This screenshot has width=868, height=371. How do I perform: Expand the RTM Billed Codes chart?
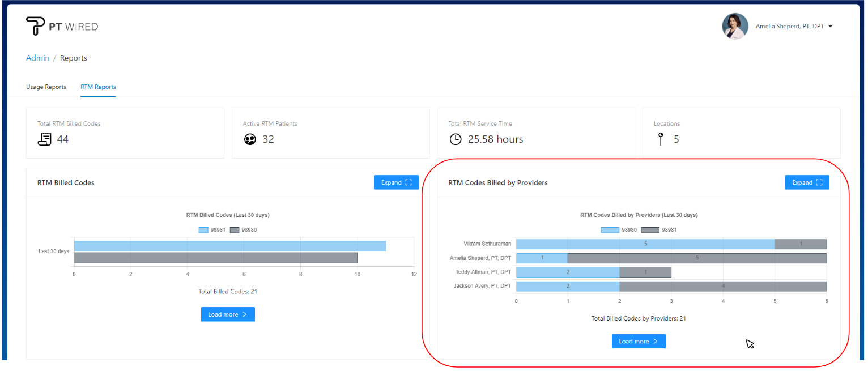point(396,182)
